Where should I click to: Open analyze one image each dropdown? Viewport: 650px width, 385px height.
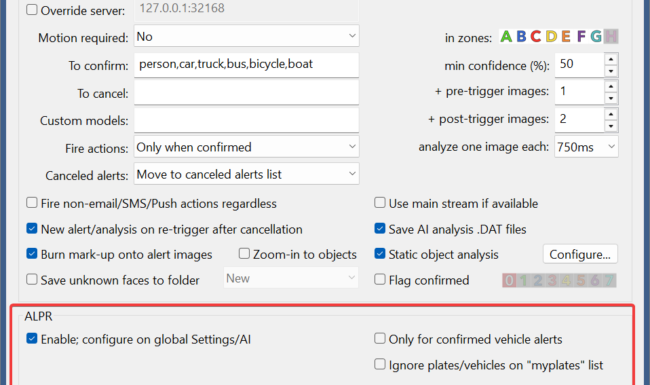click(586, 147)
